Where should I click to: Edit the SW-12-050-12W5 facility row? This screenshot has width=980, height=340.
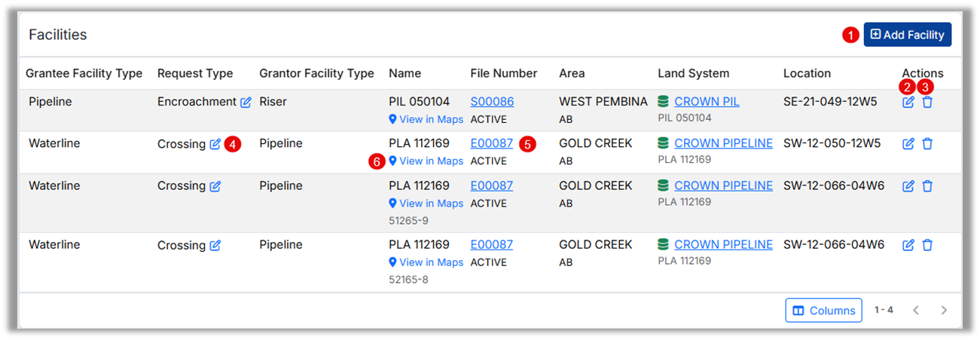[x=908, y=144]
